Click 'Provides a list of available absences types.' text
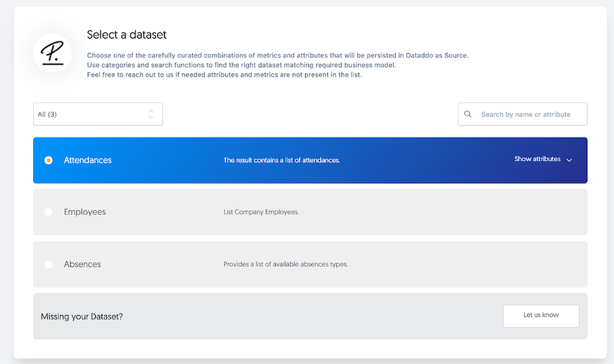 286,264
